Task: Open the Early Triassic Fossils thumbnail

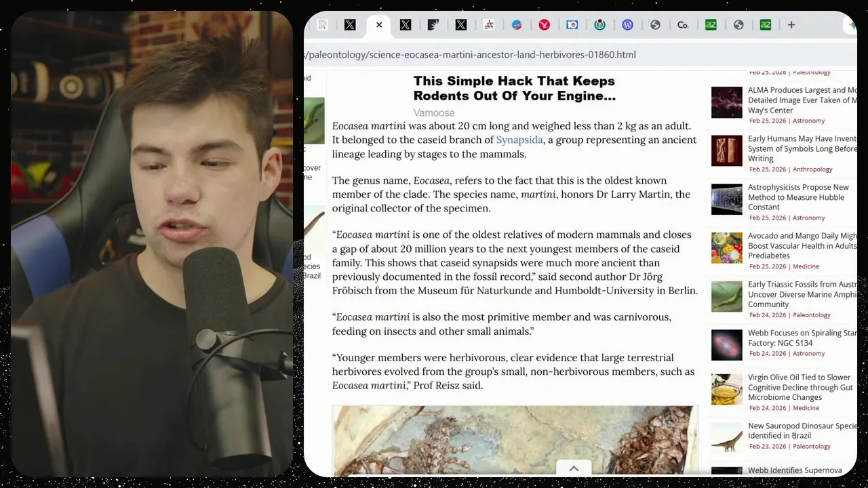Action: 726,296
